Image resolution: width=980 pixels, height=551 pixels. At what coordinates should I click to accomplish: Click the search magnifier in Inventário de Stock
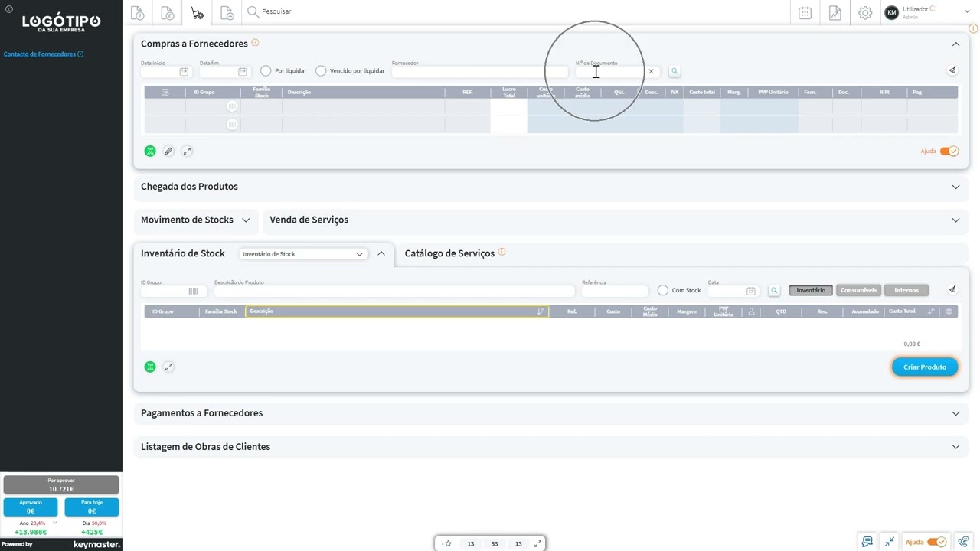pyautogui.click(x=774, y=291)
